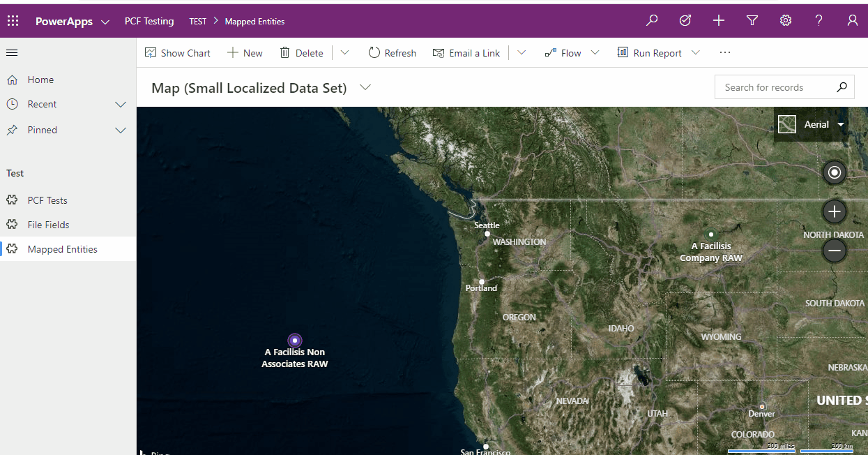Expand the Recent section chevron
The height and width of the screenshot is (455, 868).
tap(121, 105)
